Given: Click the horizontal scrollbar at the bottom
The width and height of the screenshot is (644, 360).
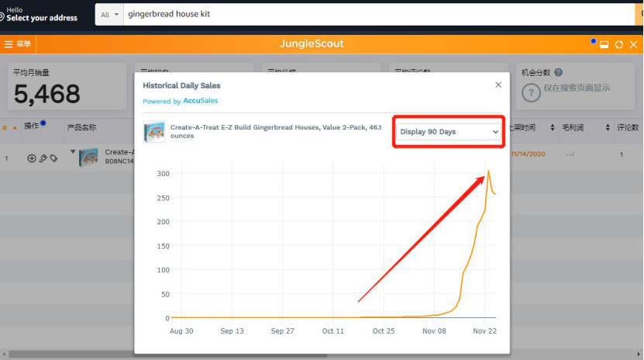Looking at the screenshot, I should (167, 354).
